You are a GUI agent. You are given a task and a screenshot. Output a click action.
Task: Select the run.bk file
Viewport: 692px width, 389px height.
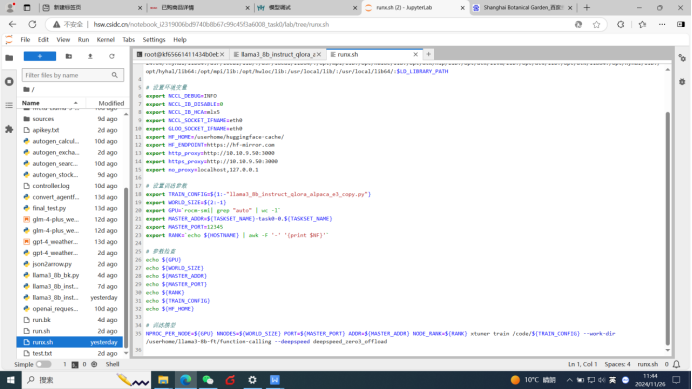click(70, 320)
